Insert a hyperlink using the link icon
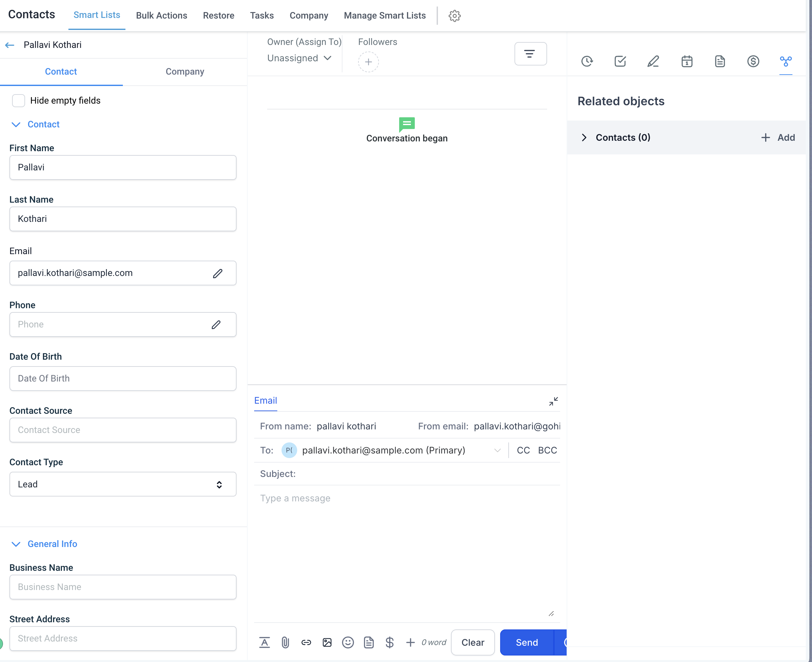Screen dimensions: 812x662 click(x=306, y=642)
